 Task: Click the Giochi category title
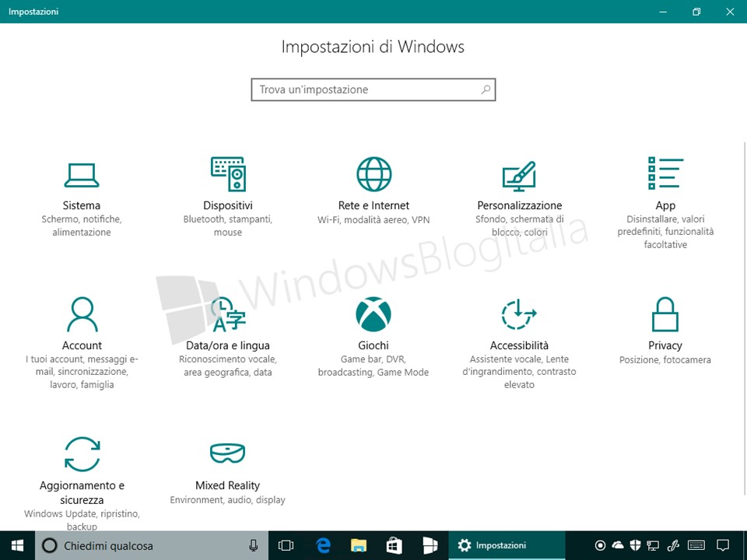point(373,345)
